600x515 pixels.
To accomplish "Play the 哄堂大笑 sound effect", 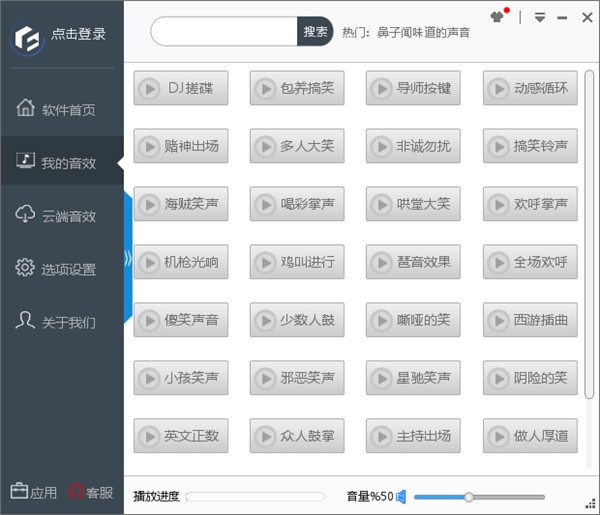I will (x=413, y=204).
